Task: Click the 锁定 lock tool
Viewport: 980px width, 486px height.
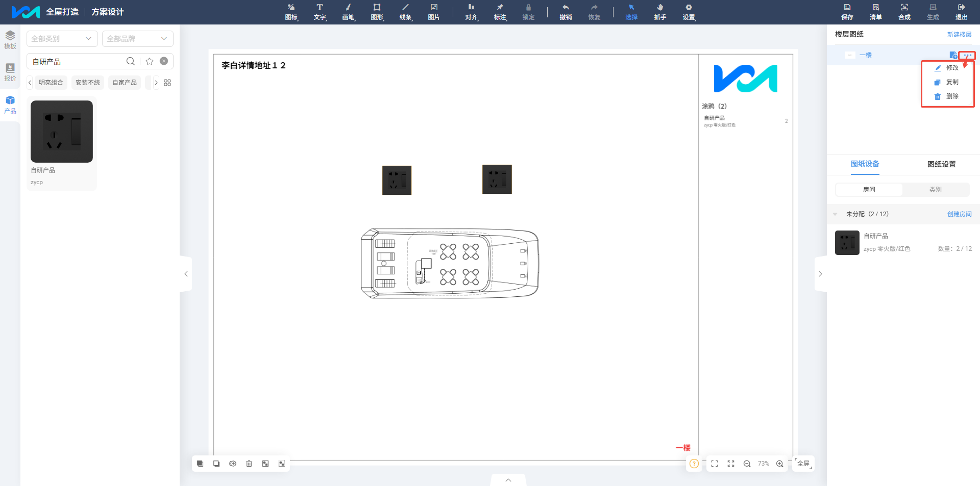Action: [x=528, y=12]
